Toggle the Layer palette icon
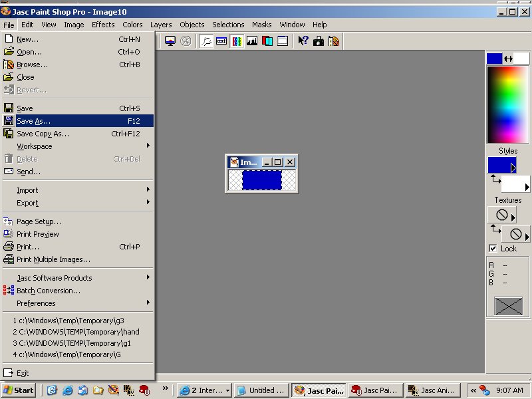Viewport: 532px width, 399px height. [267, 41]
